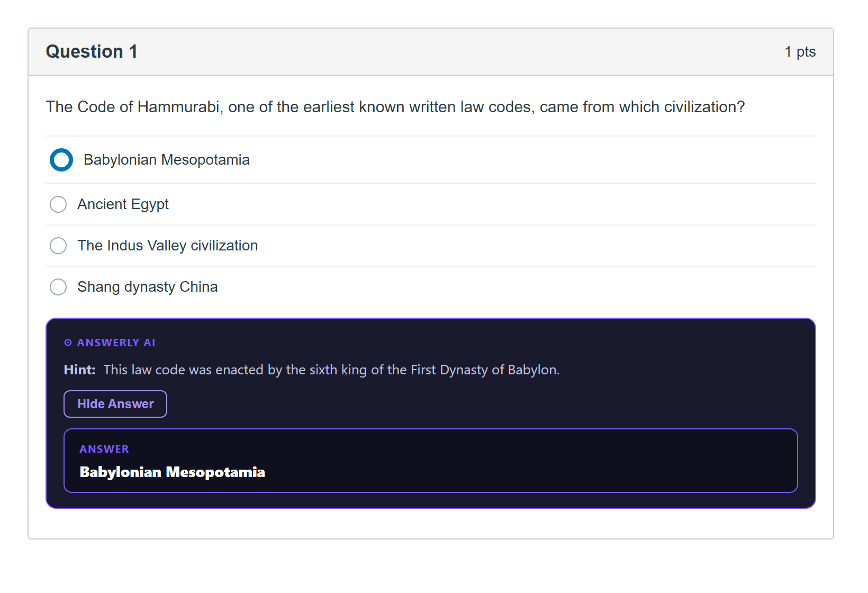Click the 1 pts score label
Viewport: 868px width, 593px height.
[800, 52]
